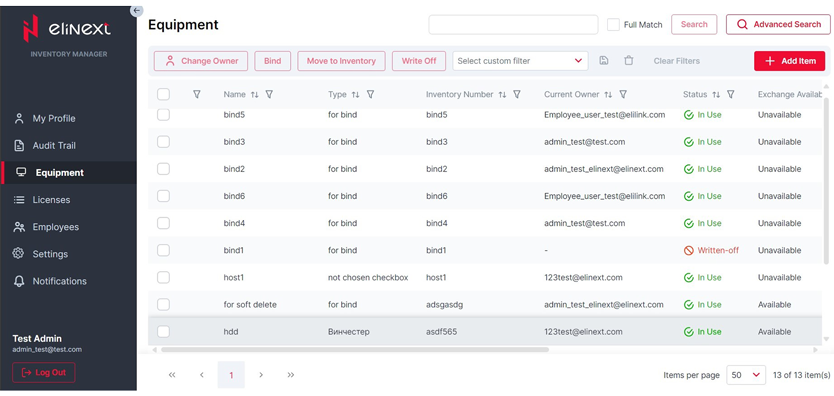Image resolution: width=834 pixels, height=396 pixels.
Task: Open filter on the Name column
Action: click(269, 94)
